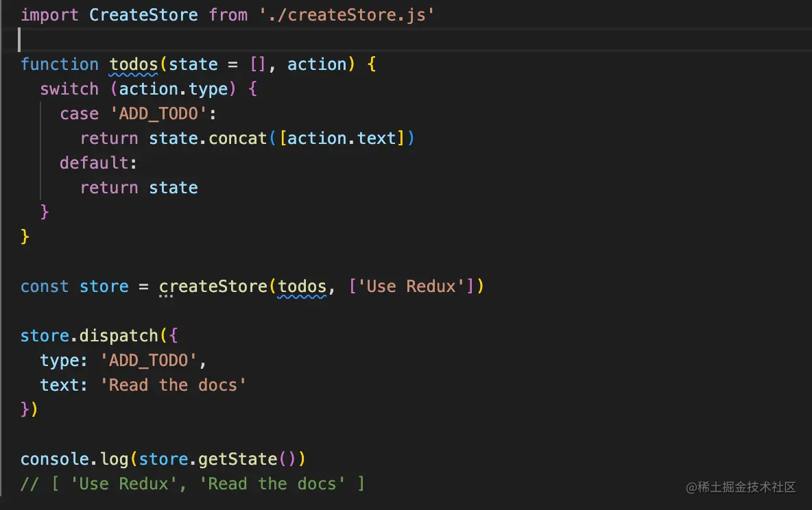This screenshot has width=812, height=510.
Task: Click the 'type:' property key
Action: click(64, 361)
